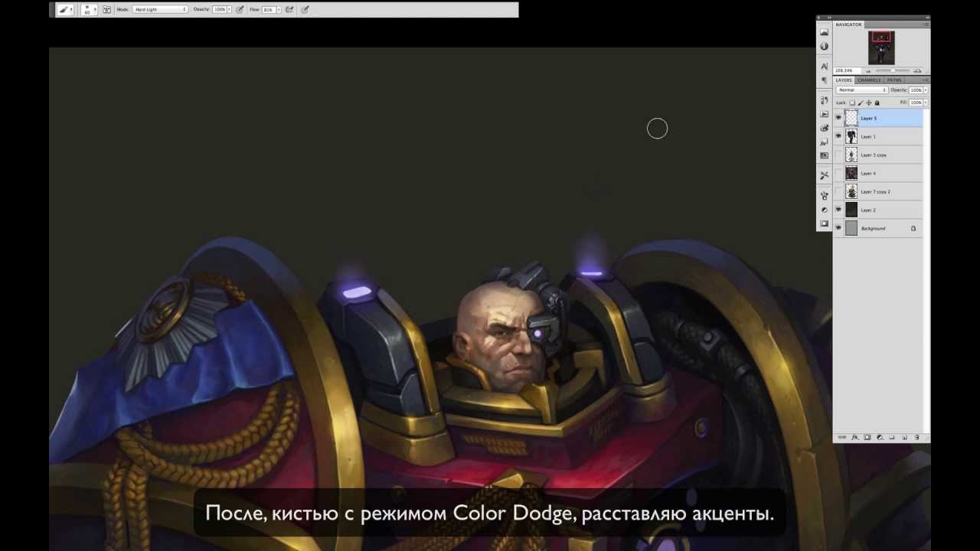Expand the layer Opacity slider arrow

(x=926, y=90)
